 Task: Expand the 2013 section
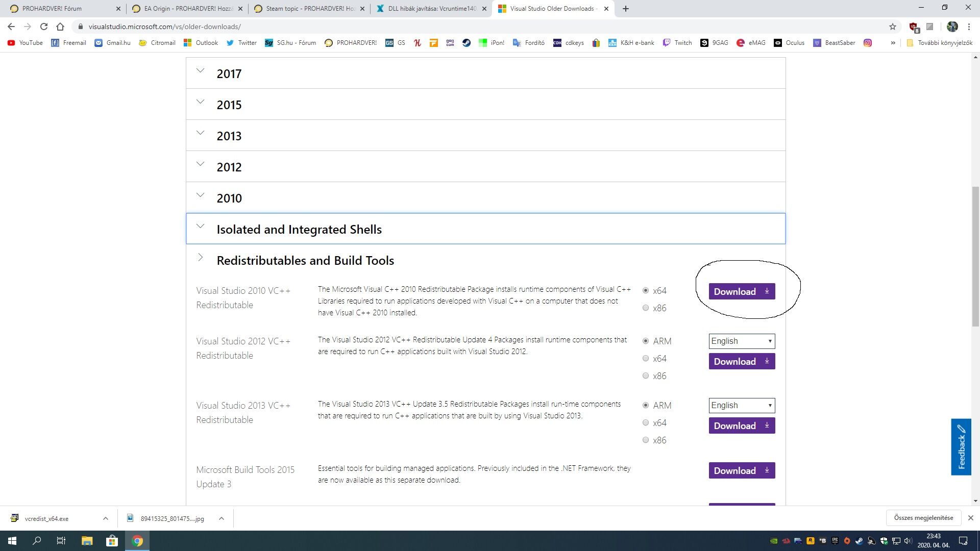tap(485, 136)
